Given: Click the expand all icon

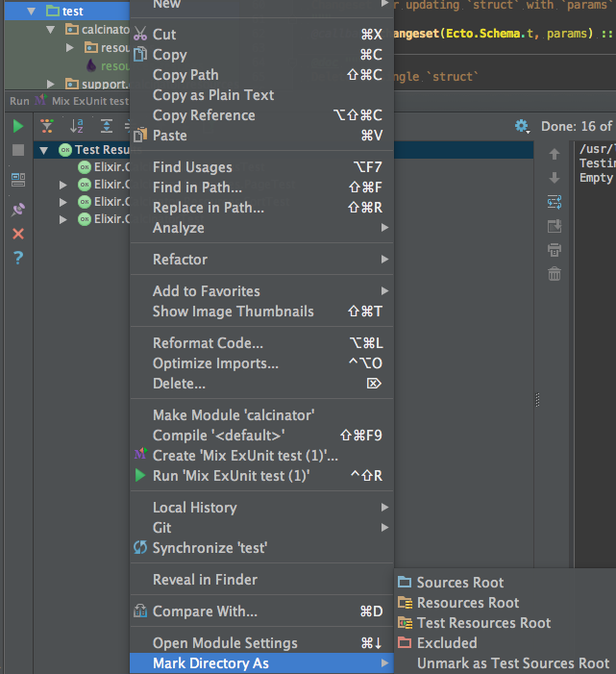Looking at the screenshot, I should [106, 126].
